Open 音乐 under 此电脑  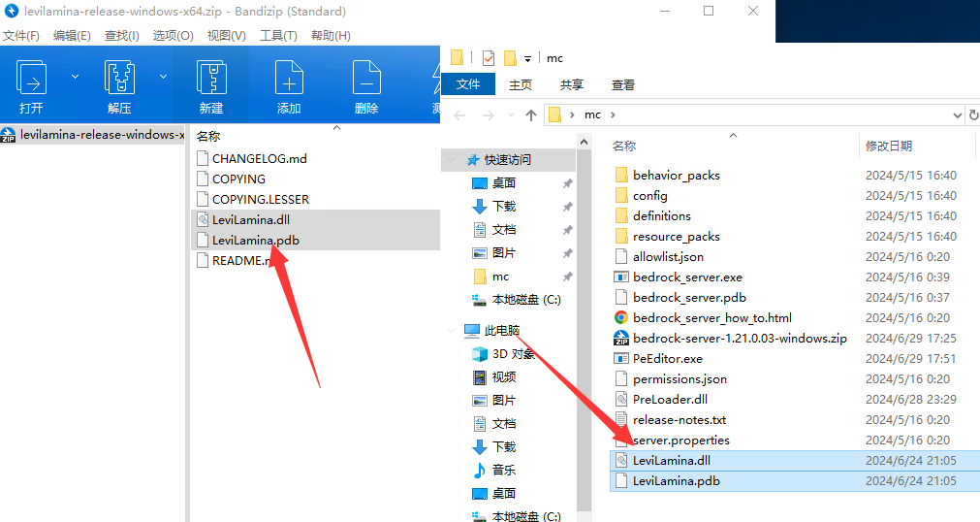(504, 470)
